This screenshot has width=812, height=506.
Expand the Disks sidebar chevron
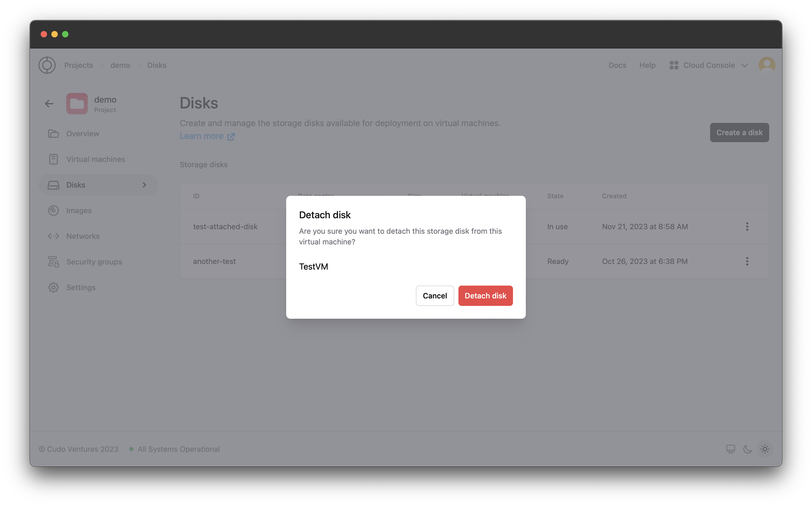[145, 185]
